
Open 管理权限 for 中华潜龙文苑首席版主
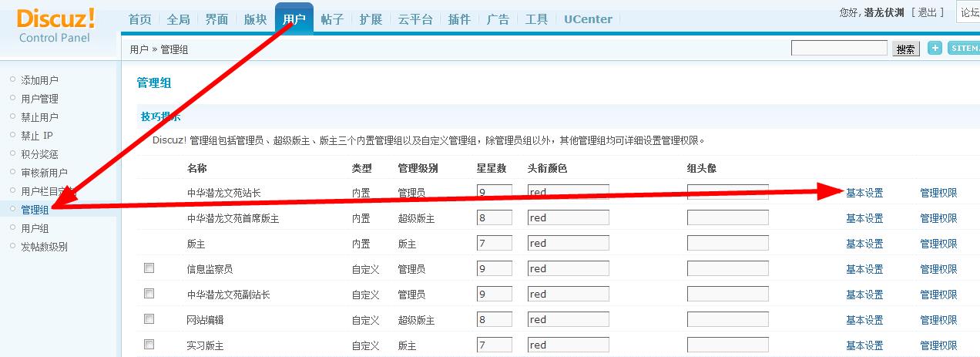[x=938, y=218]
